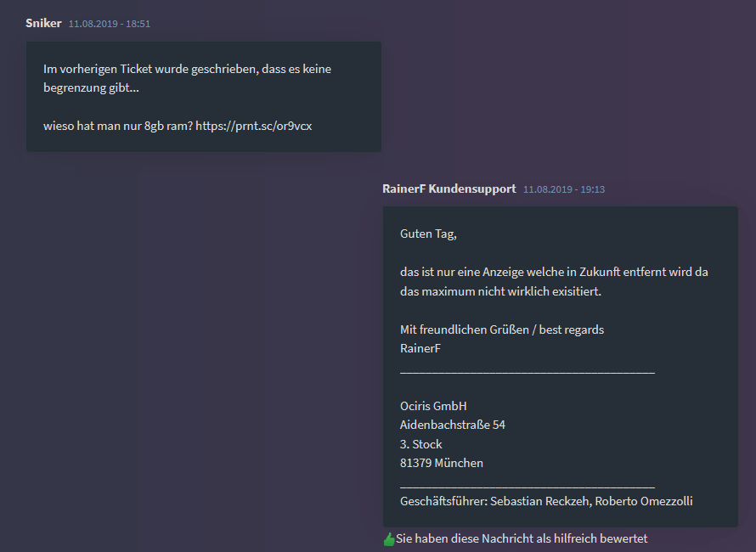This screenshot has height=552, width=756.
Task: Click the RainerF signature under best regards
Action: click(420, 348)
